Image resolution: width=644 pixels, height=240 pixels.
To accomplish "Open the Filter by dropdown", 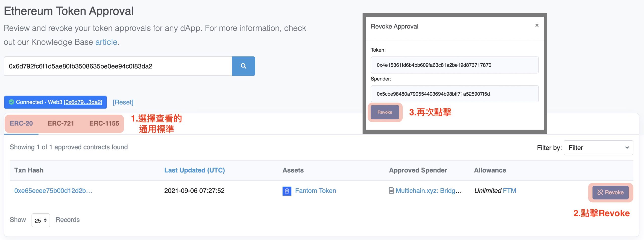I will pos(598,148).
